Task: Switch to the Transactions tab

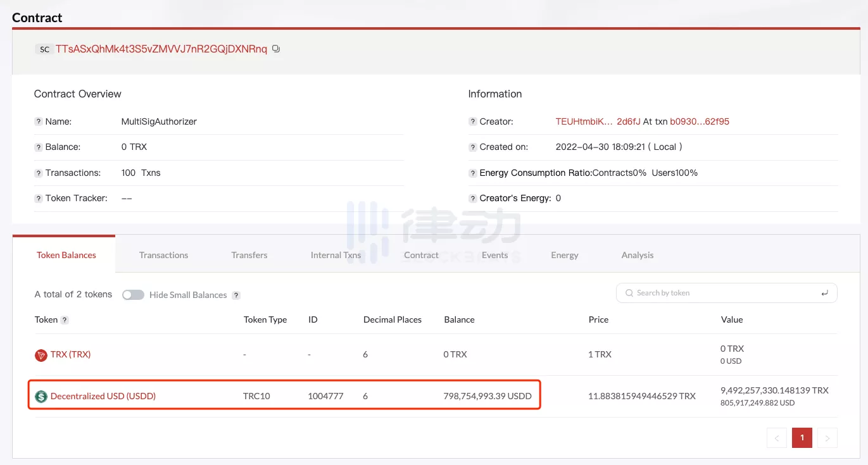Action: [x=164, y=255]
